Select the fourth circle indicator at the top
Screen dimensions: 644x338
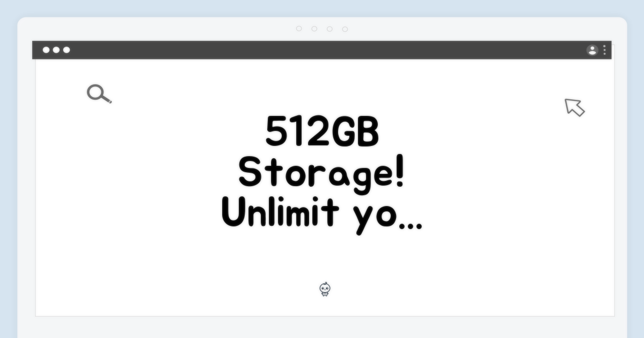345,29
